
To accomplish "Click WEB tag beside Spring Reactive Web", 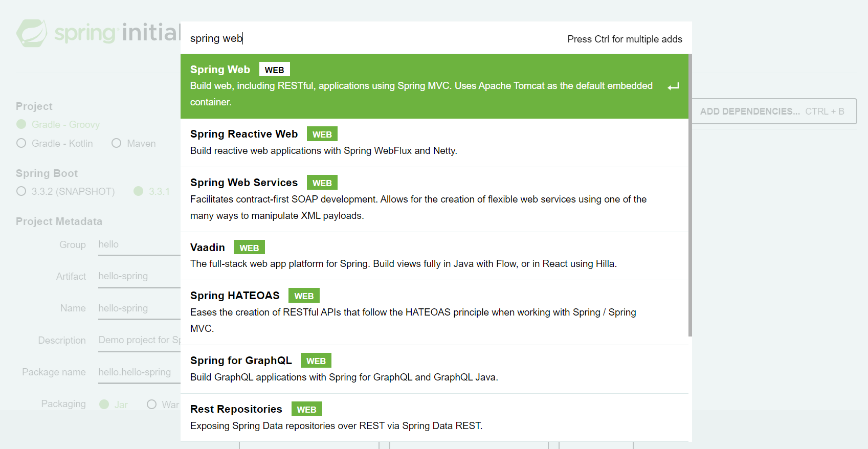I will 322,134.
